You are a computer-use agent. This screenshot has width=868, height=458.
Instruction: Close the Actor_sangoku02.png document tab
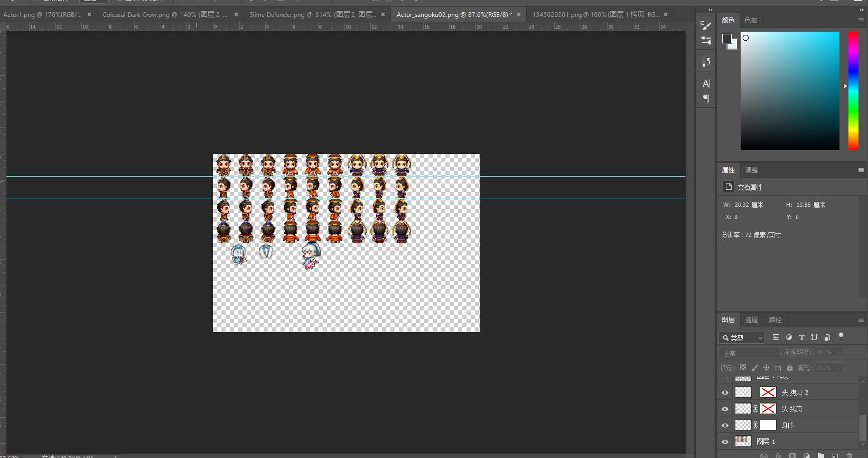pyautogui.click(x=519, y=14)
